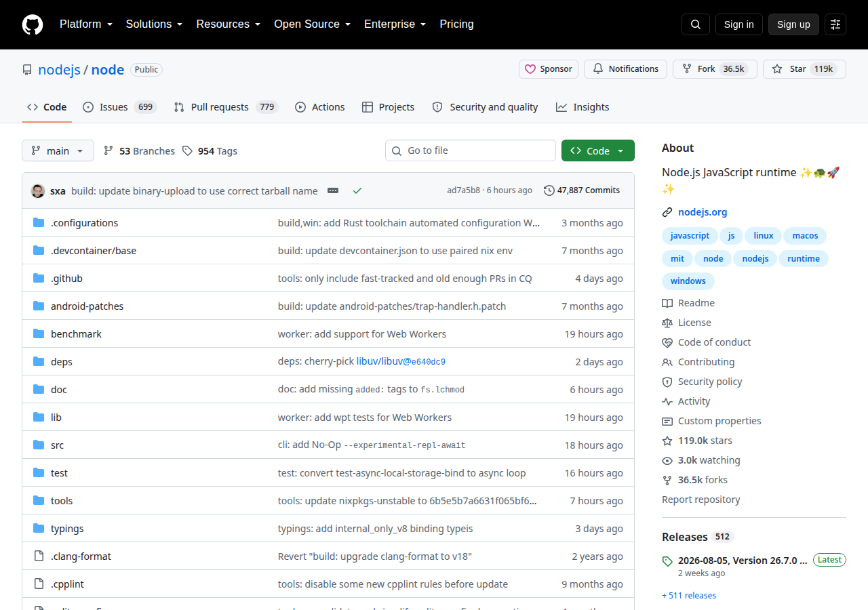This screenshot has width=868, height=610.
Task: View the 36.5k forks link
Action: coord(694,480)
